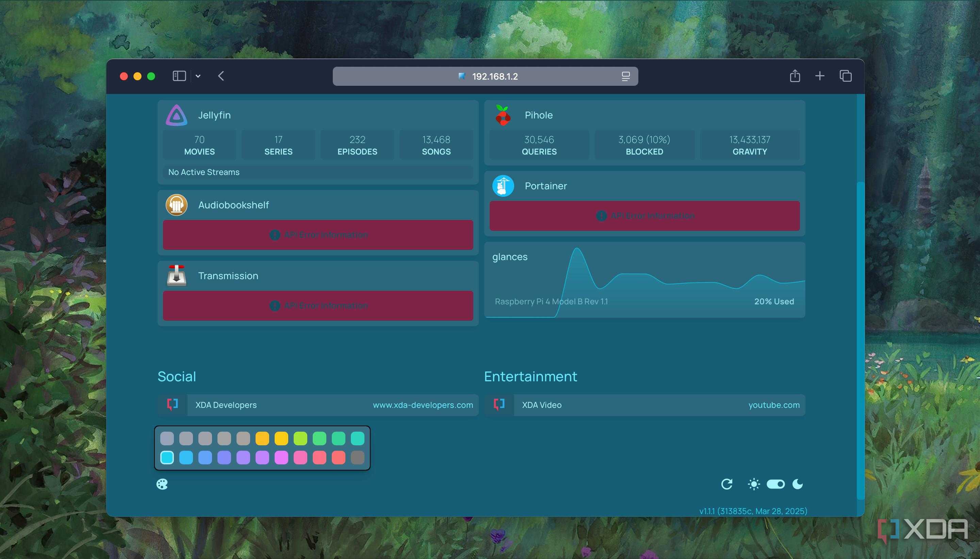This screenshot has height=559, width=980.
Task: Expand the sidebar tab group dropdown chevron
Action: [198, 76]
